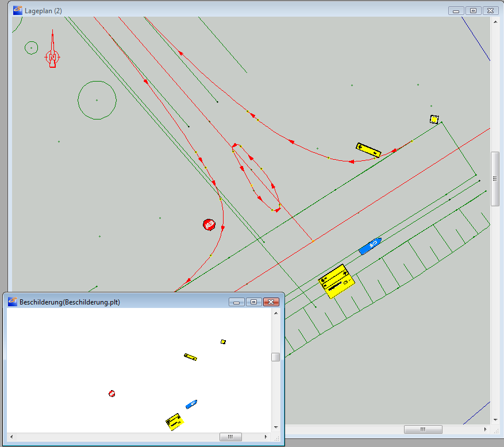This screenshot has height=447, width=504.
Task: Minimize the Beschilderung window
Action: pos(237,302)
